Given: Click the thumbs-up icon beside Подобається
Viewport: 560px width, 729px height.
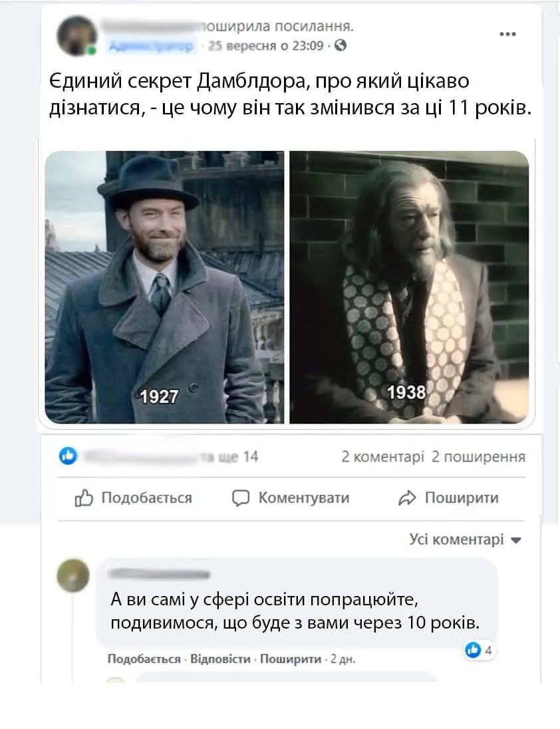Looking at the screenshot, I should [84, 498].
